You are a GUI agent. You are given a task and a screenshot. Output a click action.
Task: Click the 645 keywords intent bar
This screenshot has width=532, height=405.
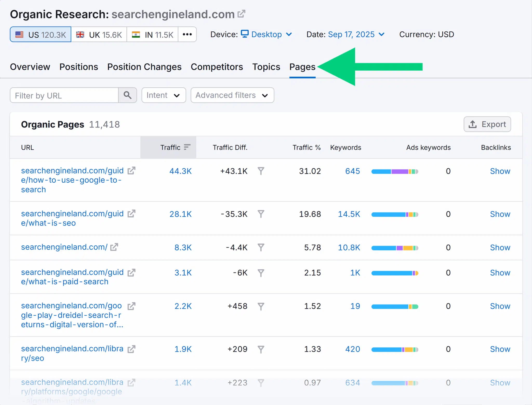395,171
